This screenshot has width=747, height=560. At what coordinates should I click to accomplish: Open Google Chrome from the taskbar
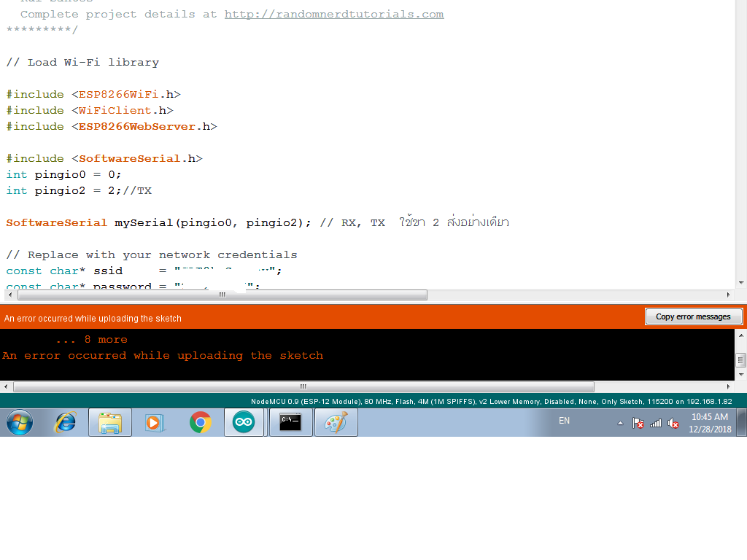[x=200, y=422]
